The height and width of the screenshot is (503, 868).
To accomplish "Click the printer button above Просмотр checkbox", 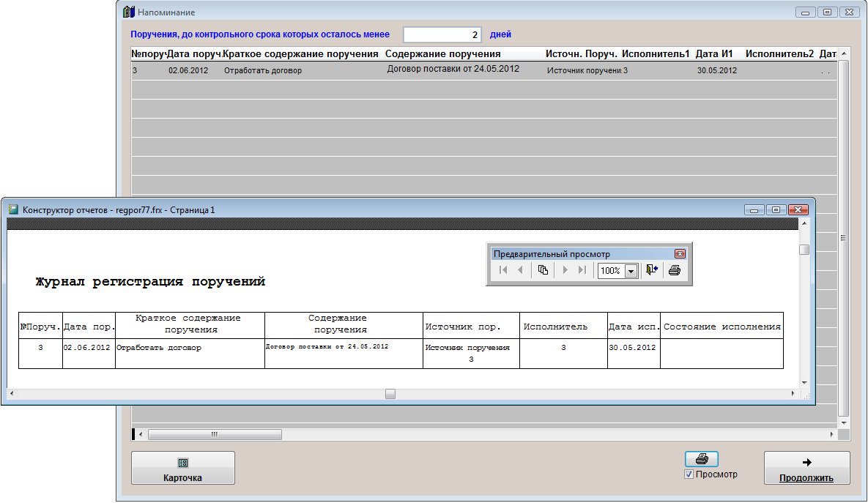I will coord(702,459).
